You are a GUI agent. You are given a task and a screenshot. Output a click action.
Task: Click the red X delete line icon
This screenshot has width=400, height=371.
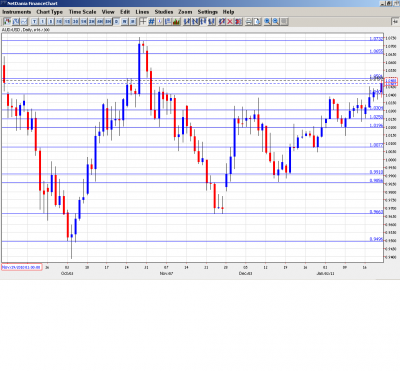[x=230, y=22]
